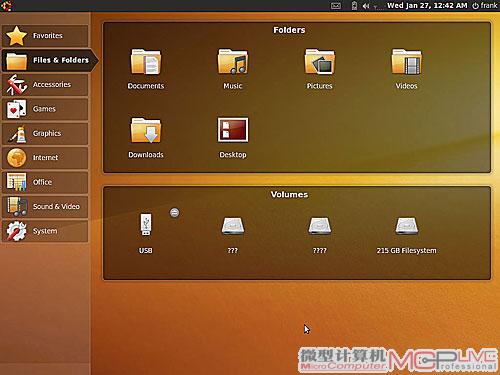Open the frank user session menu
Screen dimensions: 500x375
(x=485, y=6)
